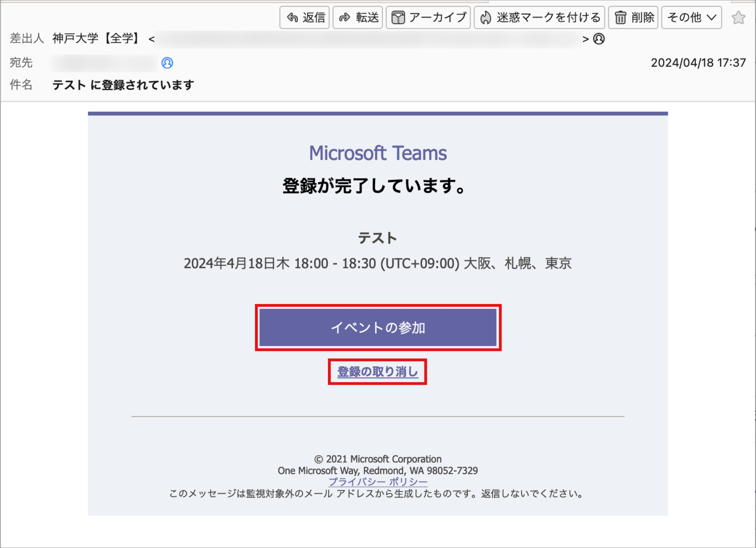Open the プライバシー ポリシー link
Viewport: 756px width, 548px height.
click(x=378, y=482)
